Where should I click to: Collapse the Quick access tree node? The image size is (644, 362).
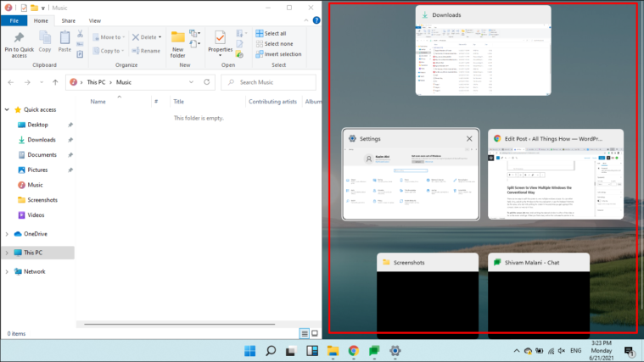(x=7, y=109)
